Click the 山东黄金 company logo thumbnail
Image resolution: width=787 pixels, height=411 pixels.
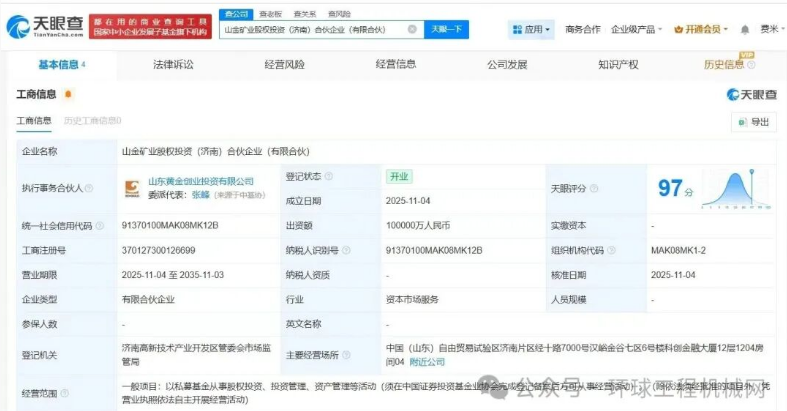click(x=130, y=186)
